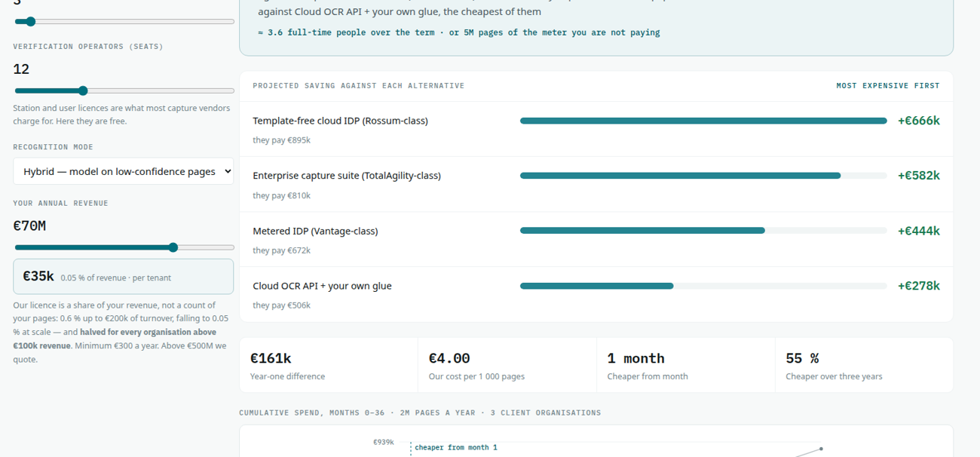Viewport: 980px width, 457px height.
Task: Click the TotalAgility-class saving bar
Action: click(703, 176)
